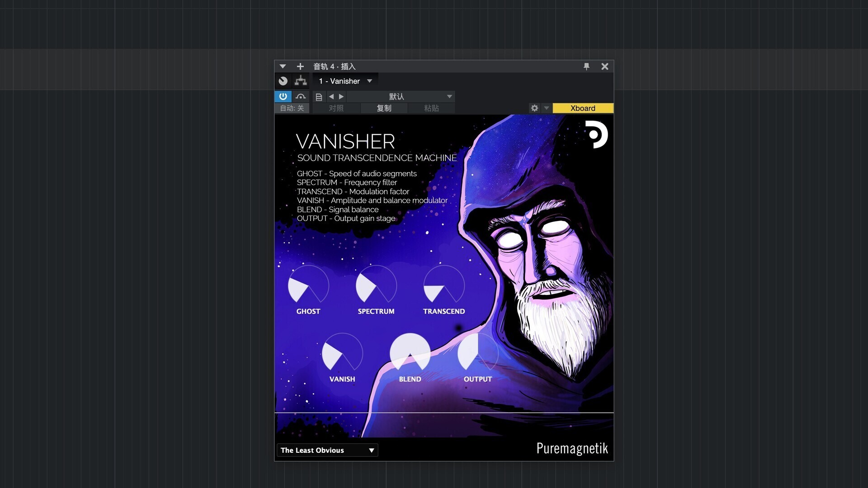Click the circular D logo icon
Viewport: 868px width, 488px height.
point(596,134)
